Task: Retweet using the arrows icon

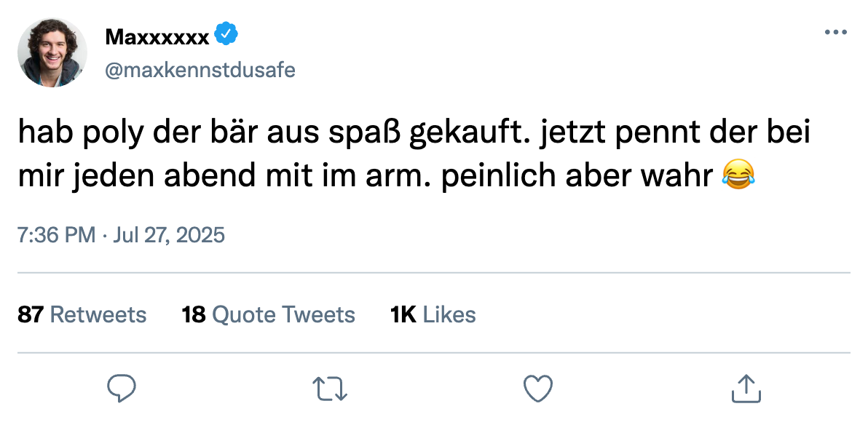Action: (330, 389)
